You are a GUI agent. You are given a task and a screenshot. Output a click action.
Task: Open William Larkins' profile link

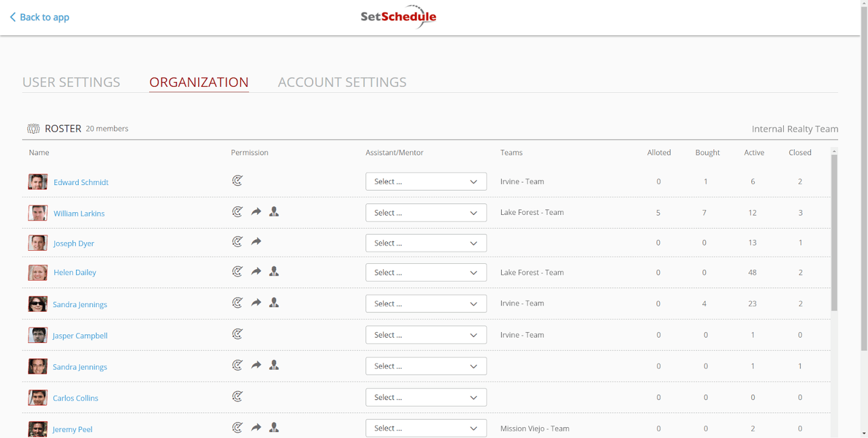[79, 213]
